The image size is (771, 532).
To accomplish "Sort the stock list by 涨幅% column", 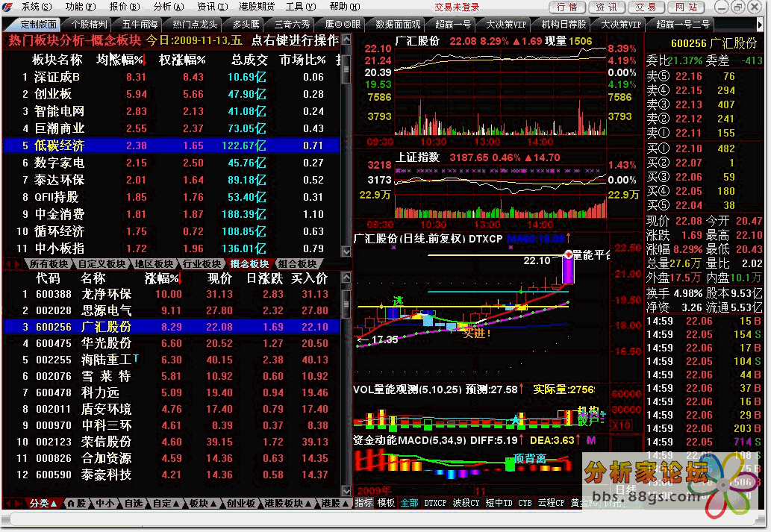I will click(163, 279).
